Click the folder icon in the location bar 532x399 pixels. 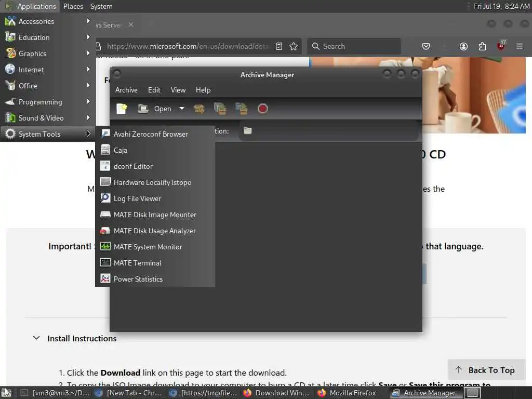tap(248, 130)
